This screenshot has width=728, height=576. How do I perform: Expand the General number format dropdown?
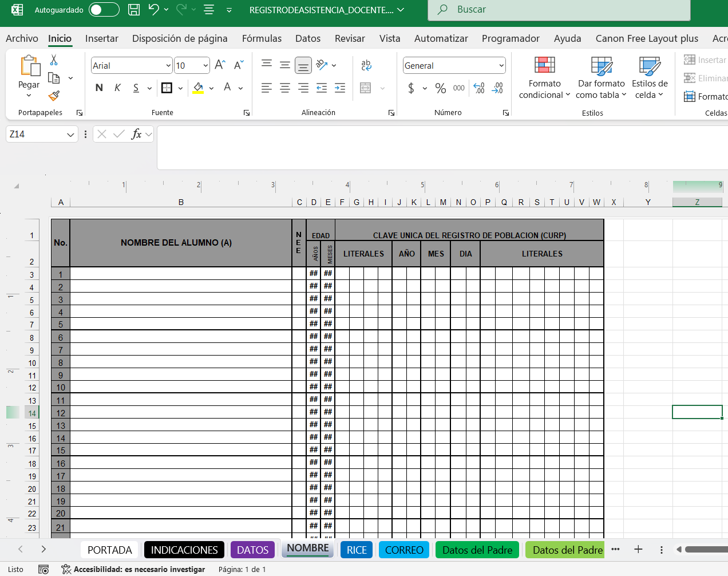coord(501,66)
